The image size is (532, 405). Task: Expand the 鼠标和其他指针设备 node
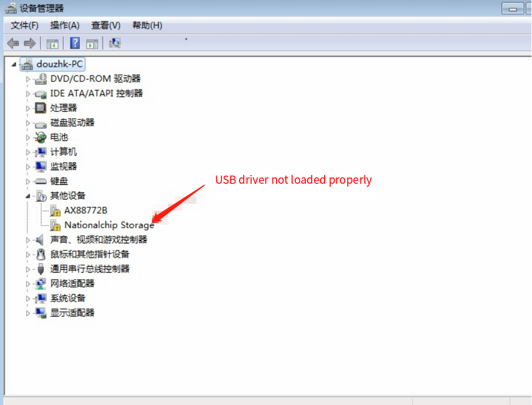(28, 255)
